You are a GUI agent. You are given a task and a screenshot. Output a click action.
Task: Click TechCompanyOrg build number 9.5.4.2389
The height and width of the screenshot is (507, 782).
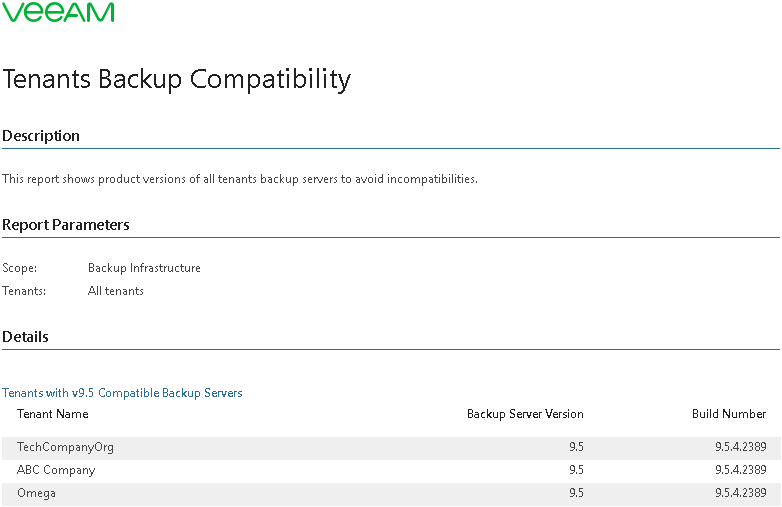click(741, 447)
